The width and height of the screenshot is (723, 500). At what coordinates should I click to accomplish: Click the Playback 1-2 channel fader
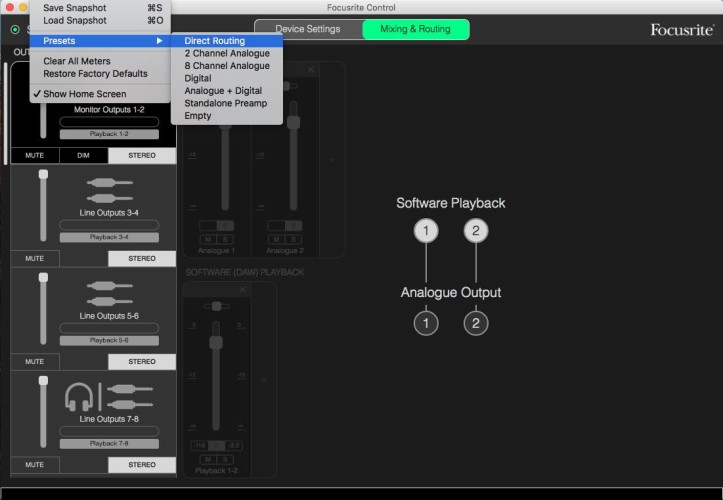(x=216, y=376)
